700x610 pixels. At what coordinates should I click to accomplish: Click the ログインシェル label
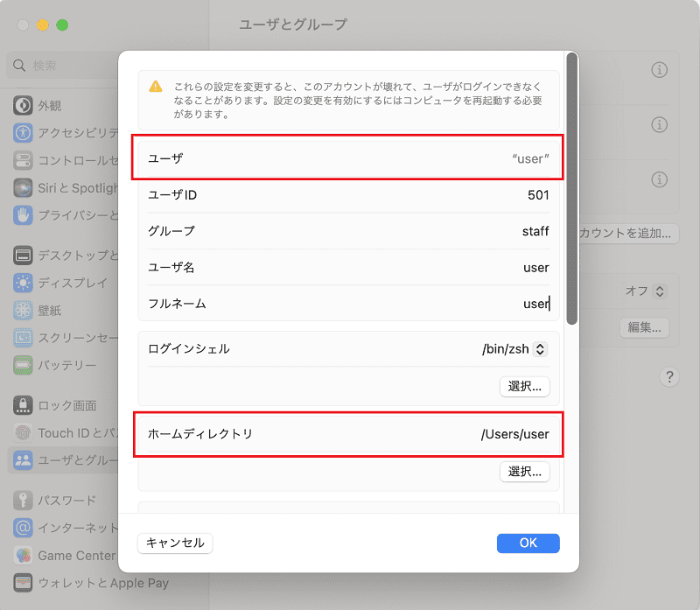[x=189, y=349]
